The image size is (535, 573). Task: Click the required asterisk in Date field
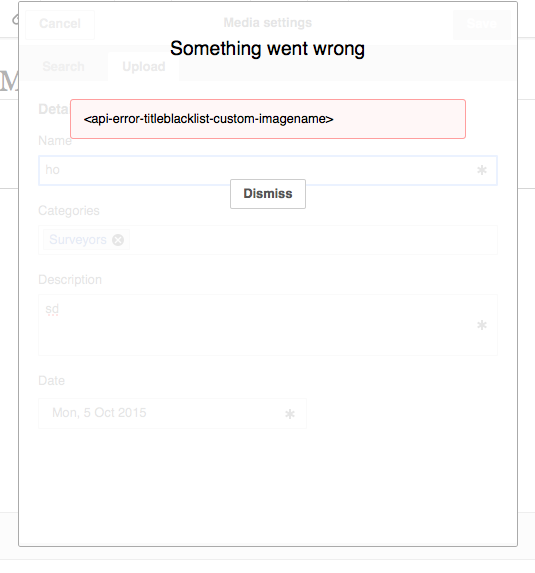coord(290,414)
